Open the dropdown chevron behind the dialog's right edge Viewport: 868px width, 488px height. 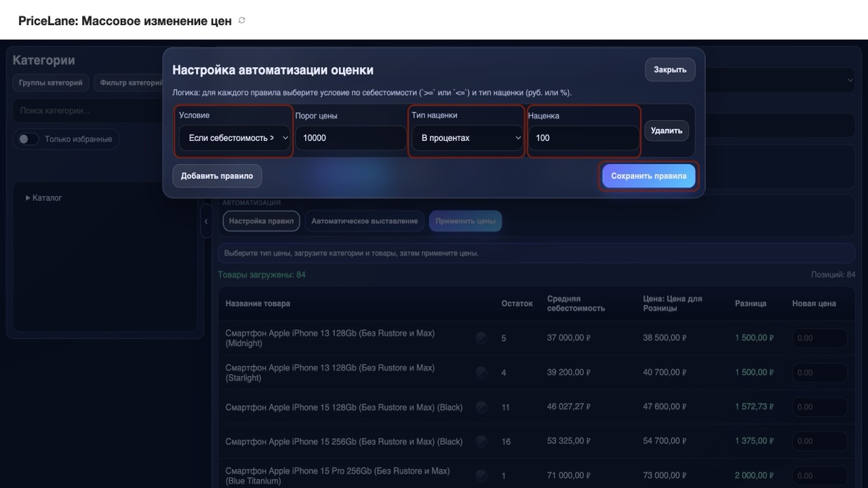pos(850,80)
